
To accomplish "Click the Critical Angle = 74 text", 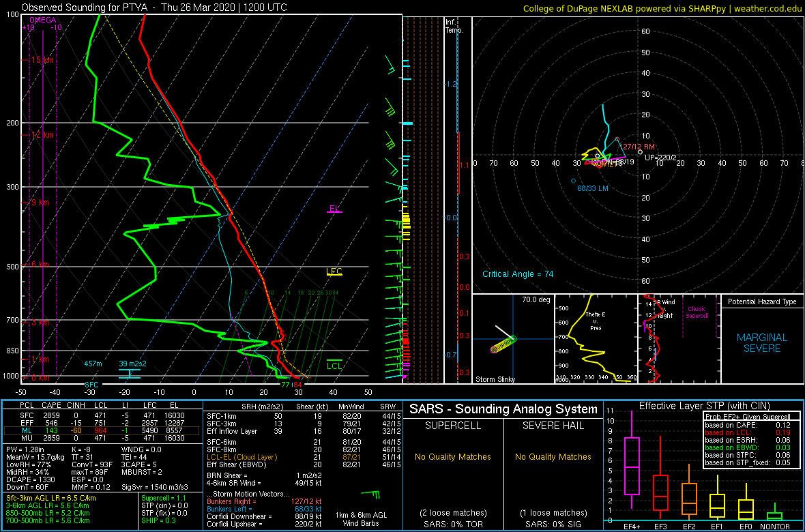I will coord(518,274).
